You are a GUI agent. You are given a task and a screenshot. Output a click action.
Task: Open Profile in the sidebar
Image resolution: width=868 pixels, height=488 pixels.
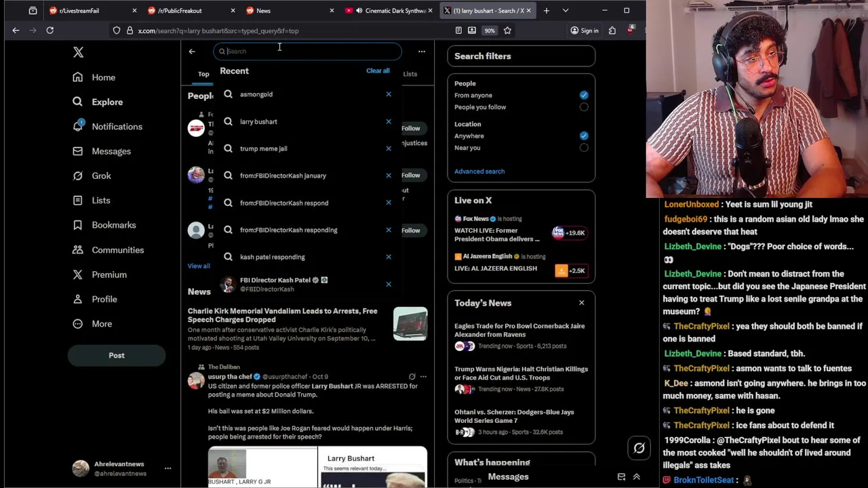[94, 299]
